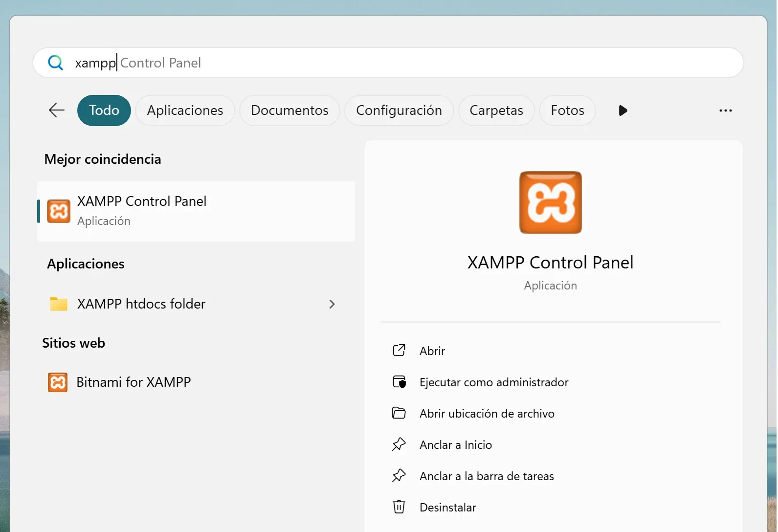Choose Abrir to launch XAMPP
The image size is (778, 532).
coord(432,351)
